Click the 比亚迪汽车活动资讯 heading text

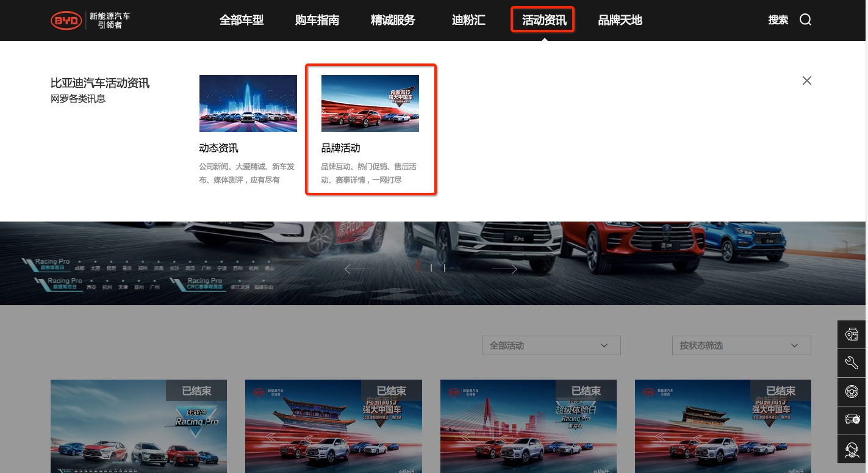click(x=100, y=83)
